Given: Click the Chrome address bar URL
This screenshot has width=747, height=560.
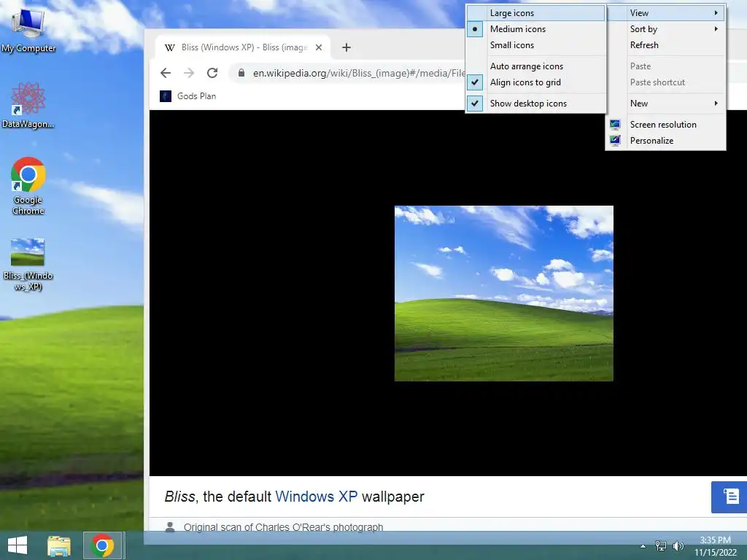Looking at the screenshot, I should (x=359, y=73).
